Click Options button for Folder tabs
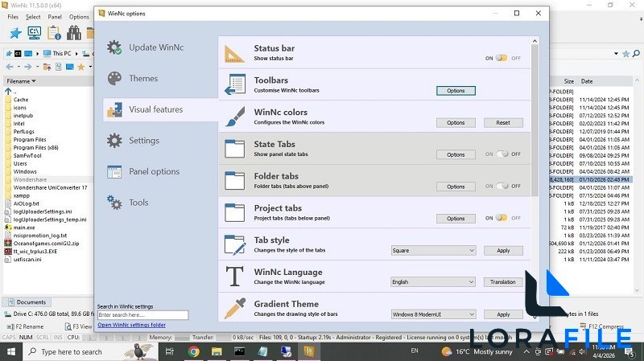Image resolution: width=644 pixels, height=361 pixels. [456, 187]
